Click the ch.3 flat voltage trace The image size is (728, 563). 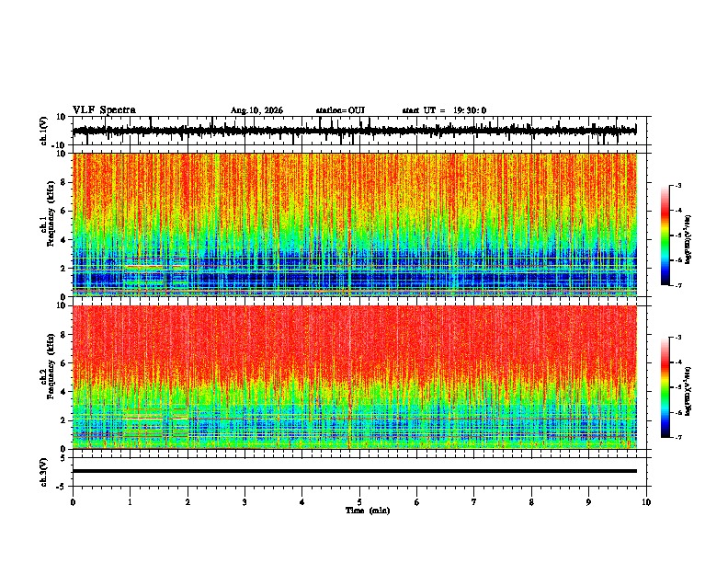click(x=355, y=471)
